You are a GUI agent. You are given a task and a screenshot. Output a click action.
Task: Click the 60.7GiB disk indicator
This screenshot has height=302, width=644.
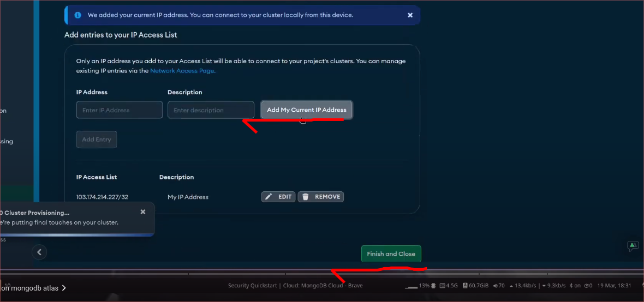[x=475, y=286]
